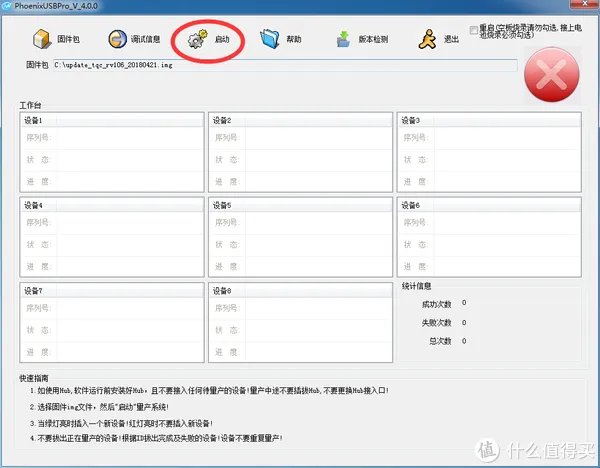600x468 pixels.
Task: Click the 状态 row in 设备1
Action: (x=112, y=160)
